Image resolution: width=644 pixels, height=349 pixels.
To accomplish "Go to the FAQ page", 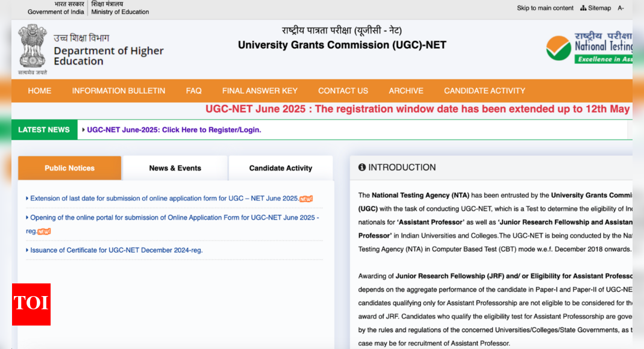I will [193, 91].
